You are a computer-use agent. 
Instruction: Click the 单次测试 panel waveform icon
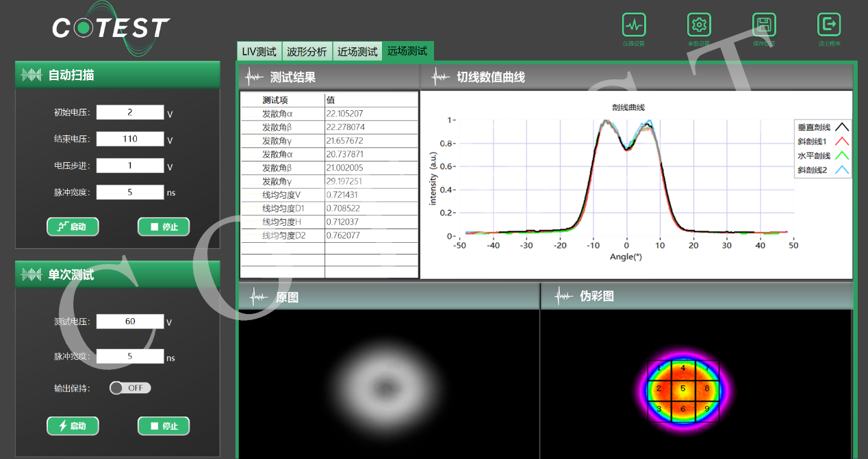click(32, 275)
